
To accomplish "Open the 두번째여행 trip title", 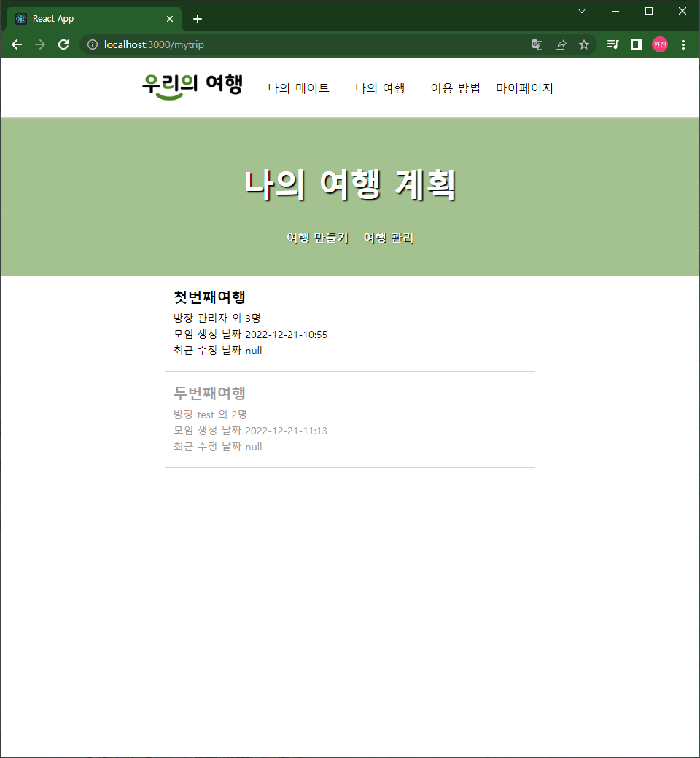I will pos(209,393).
